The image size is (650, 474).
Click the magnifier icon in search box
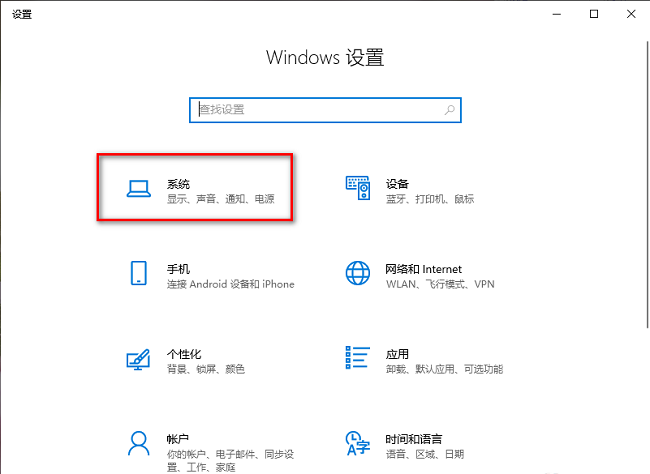point(450,110)
